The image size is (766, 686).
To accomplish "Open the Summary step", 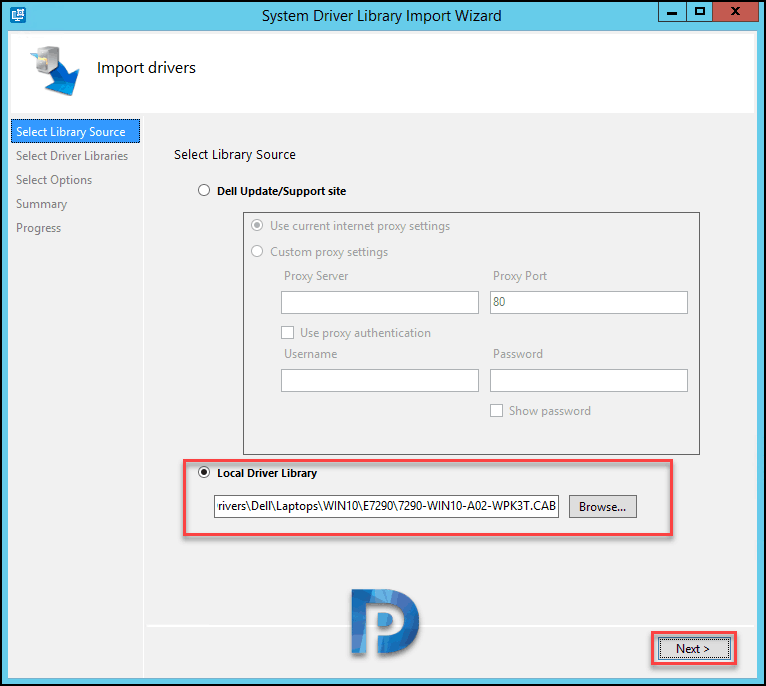I will 42,204.
